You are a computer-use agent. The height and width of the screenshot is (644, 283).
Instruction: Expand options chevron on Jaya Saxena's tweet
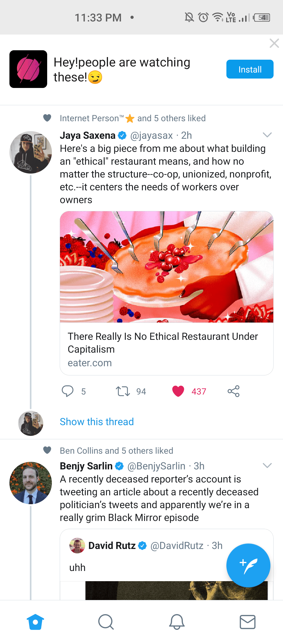point(267,135)
